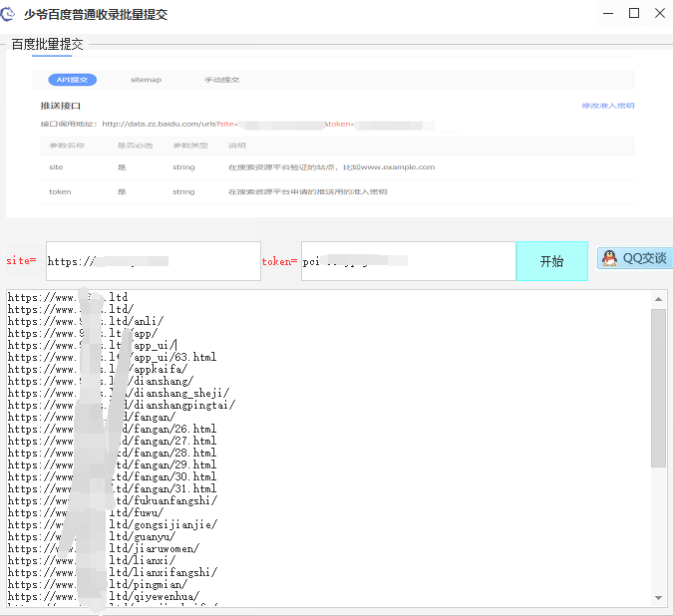Focus the token= input field
The height and width of the screenshot is (616, 673).
click(408, 261)
